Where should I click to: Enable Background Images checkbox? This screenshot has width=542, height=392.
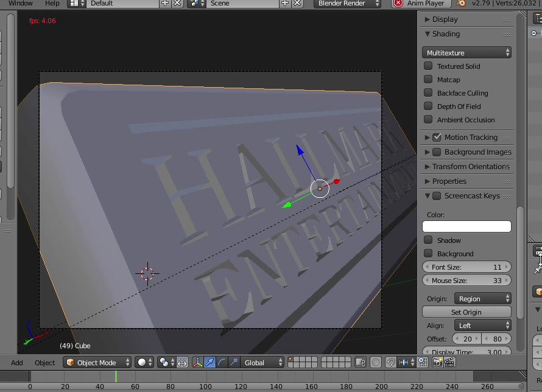pyautogui.click(x=437, y=152)
